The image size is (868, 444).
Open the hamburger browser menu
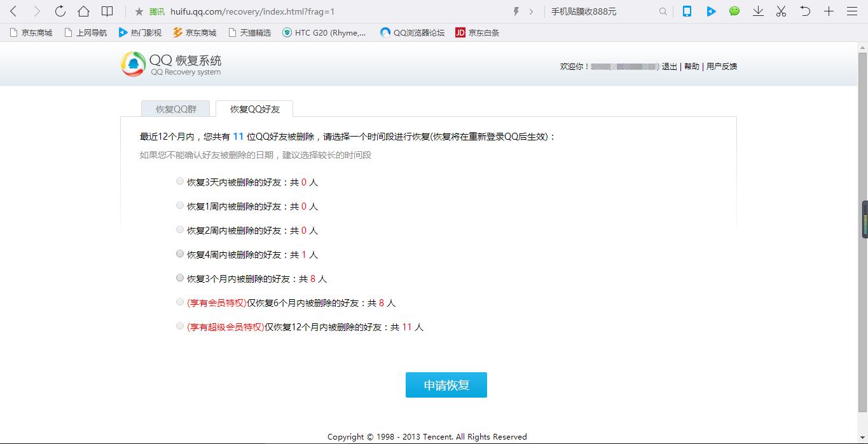[852, 11]
